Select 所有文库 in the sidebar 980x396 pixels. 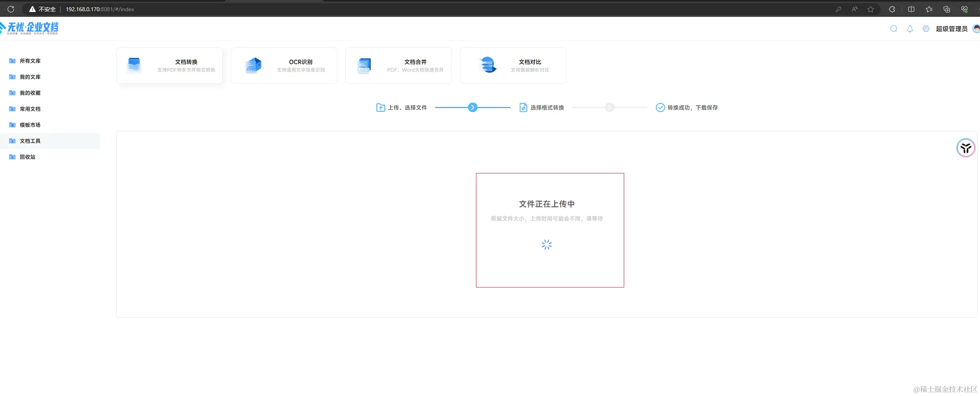pyautogui.click(x=30, y=60)
